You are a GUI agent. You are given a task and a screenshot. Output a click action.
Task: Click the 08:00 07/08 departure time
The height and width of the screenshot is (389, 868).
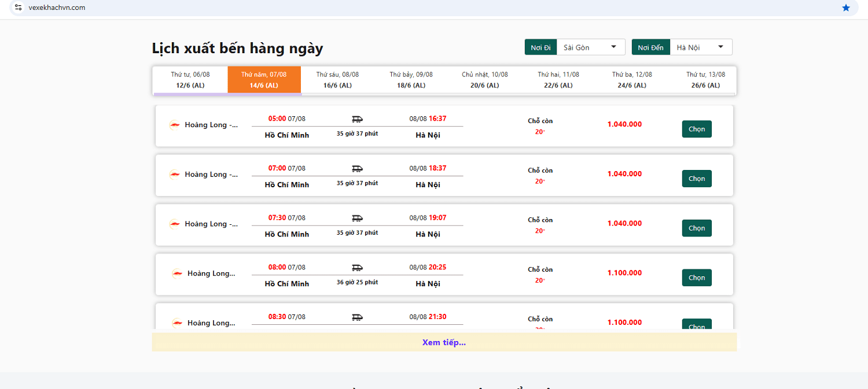286,268
